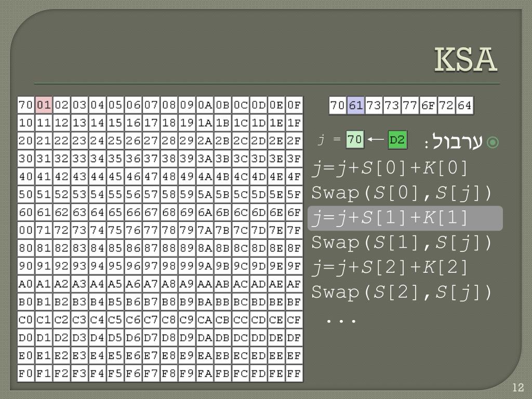Click the FF cell in the S table
Image resolution: width=532 pixels, height=399 pixels.
[x=294, y=374]
